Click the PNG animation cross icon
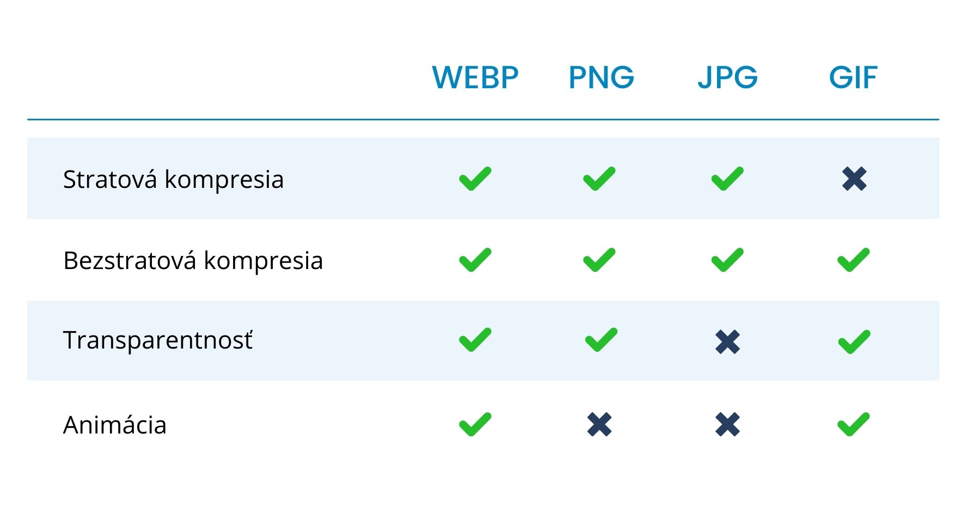980x513 pixels. coord(599,425)
